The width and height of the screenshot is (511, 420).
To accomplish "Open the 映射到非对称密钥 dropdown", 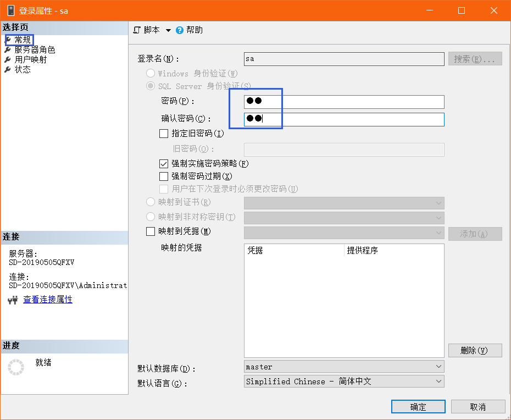I will [x=344, y=218].
